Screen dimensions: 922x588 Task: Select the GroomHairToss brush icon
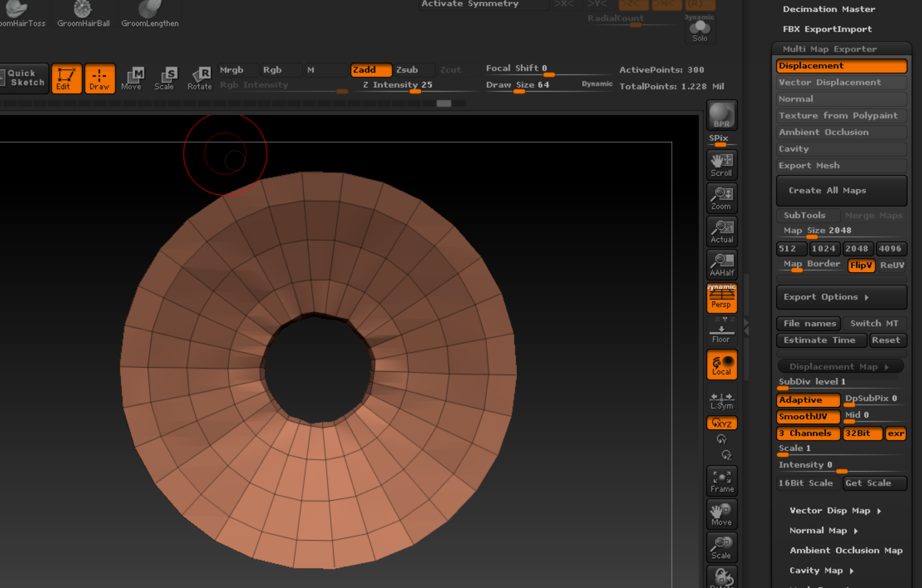[x=22, y=14]
